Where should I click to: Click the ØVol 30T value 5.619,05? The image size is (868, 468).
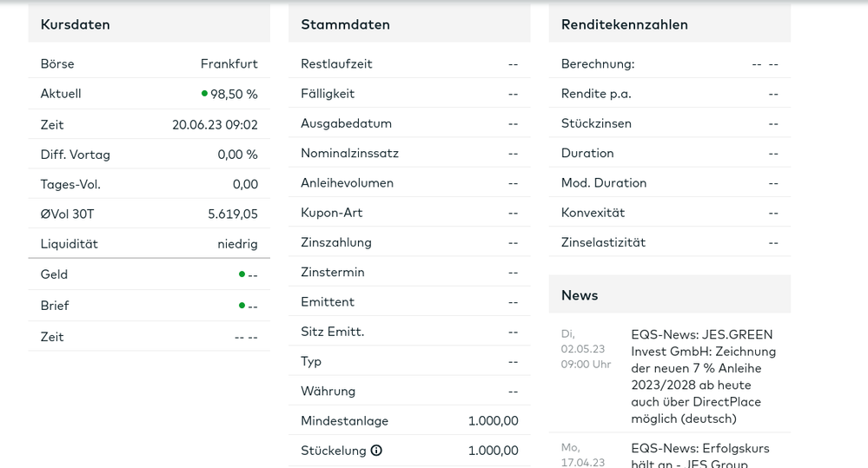click(x=233, y=214)
